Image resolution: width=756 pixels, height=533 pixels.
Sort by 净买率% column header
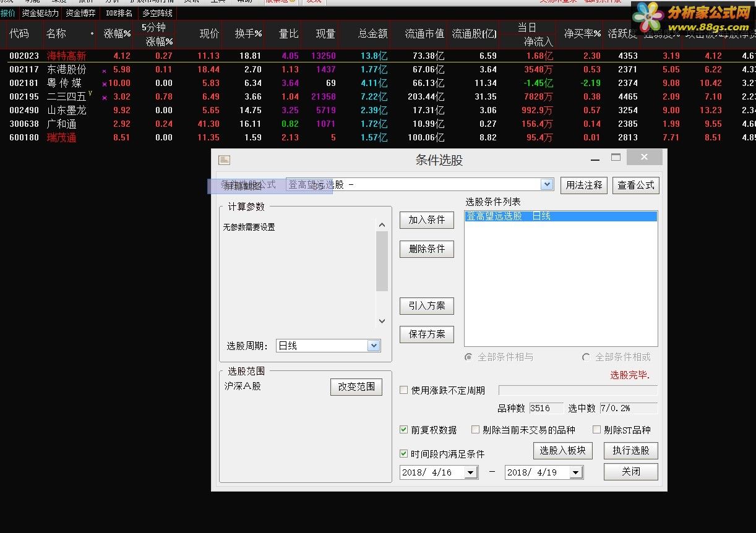(x=582, y=34)
